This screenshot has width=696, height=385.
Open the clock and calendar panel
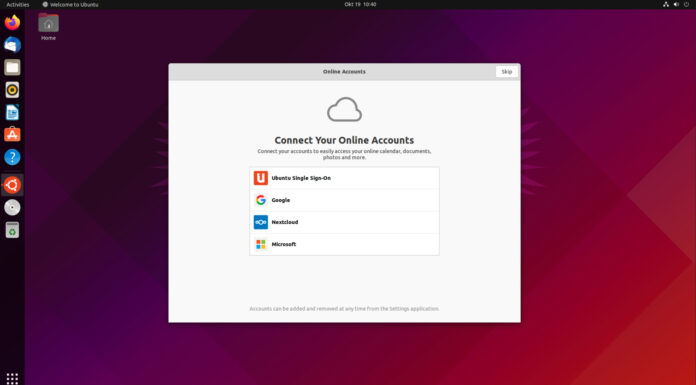[360, 4]
